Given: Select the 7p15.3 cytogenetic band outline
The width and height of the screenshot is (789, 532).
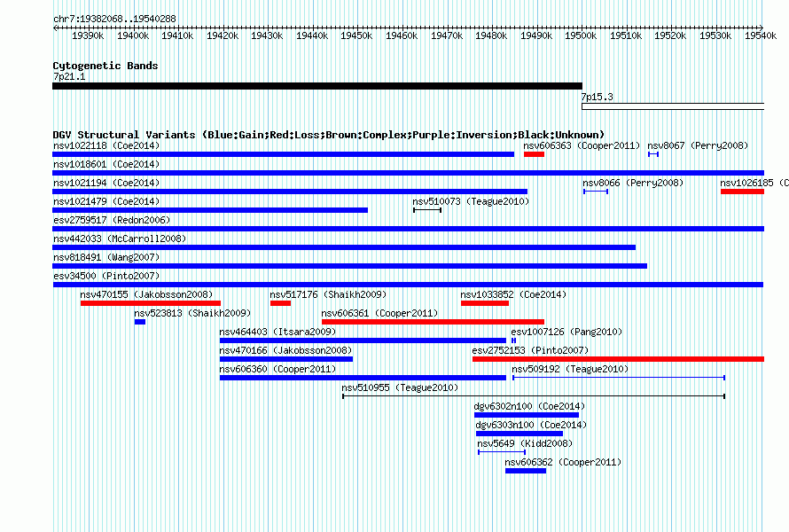Looking at the screenshot, I should 673,106.
